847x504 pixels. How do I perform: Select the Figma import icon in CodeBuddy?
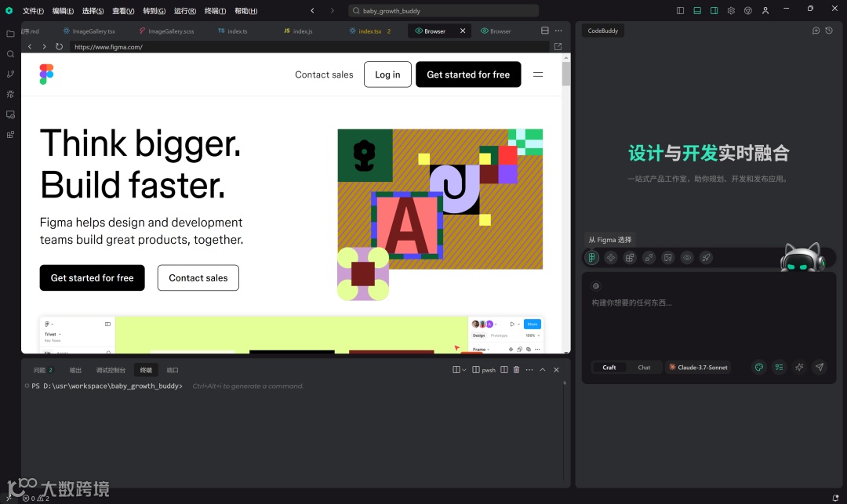coord(592,257)
